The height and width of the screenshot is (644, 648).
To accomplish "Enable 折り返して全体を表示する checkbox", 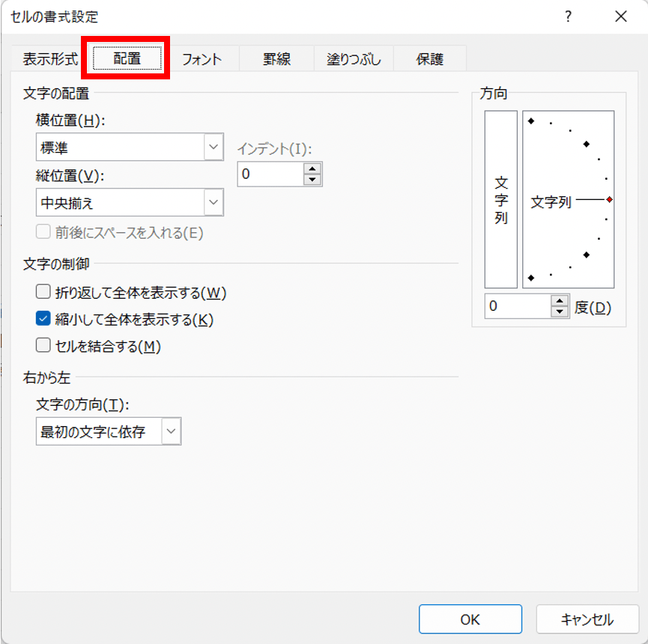I will point(43,291).
